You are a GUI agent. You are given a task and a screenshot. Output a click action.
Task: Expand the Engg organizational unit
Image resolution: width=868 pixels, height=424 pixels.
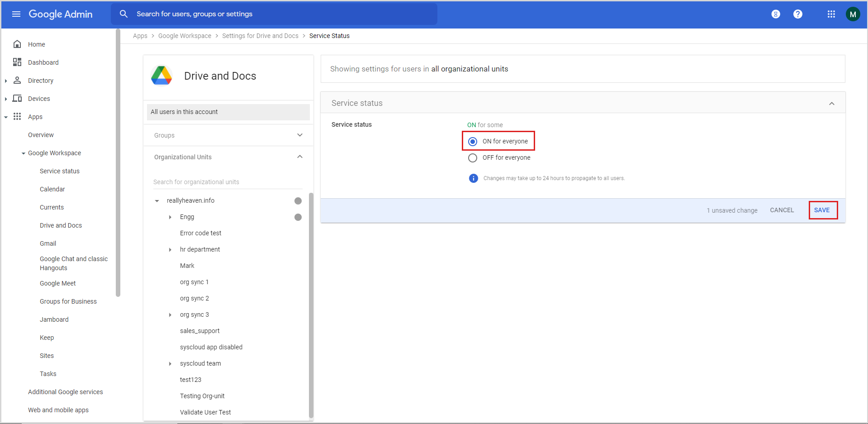coord(170,217)
